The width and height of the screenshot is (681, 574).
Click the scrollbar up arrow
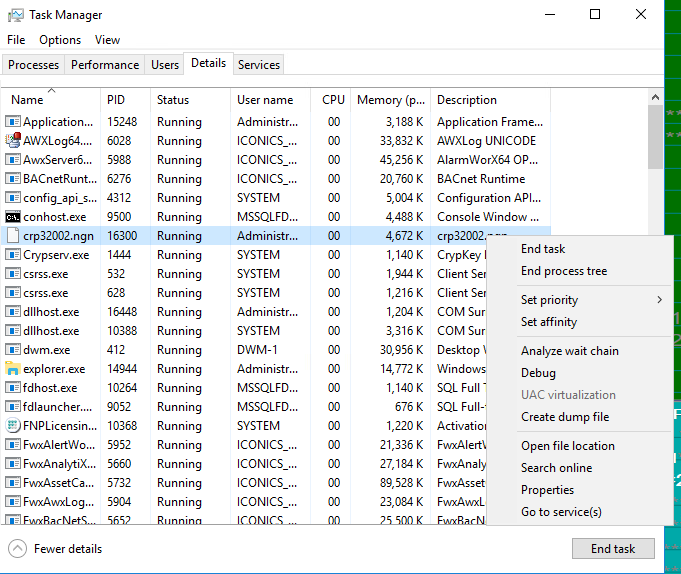tap(655, 97)
